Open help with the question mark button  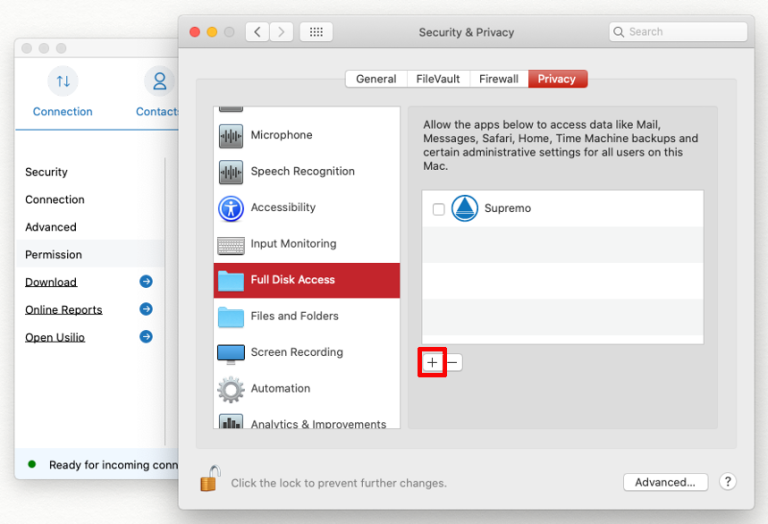tap(728, 482)
